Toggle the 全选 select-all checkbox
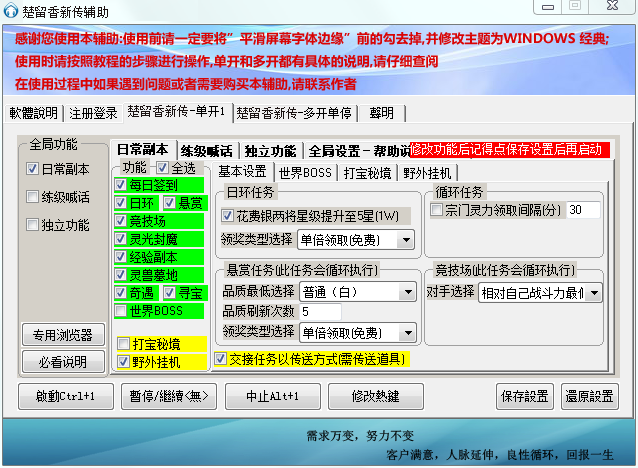The height and width of the screenshot is (468, 638). coord(162,167)
